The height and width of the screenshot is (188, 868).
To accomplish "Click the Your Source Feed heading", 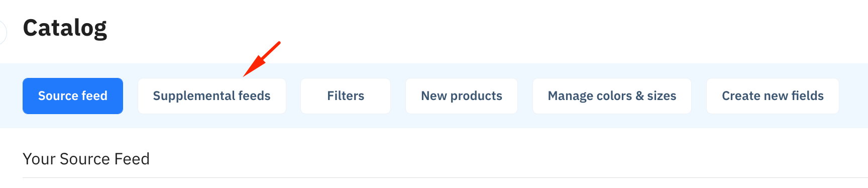I will coord(86,159).
